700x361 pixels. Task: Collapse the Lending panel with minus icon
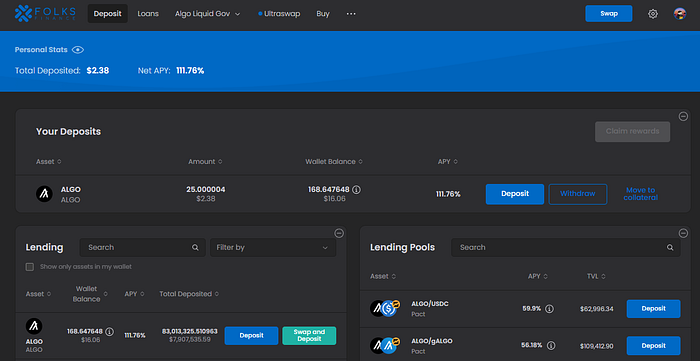[x=339, y=233]
